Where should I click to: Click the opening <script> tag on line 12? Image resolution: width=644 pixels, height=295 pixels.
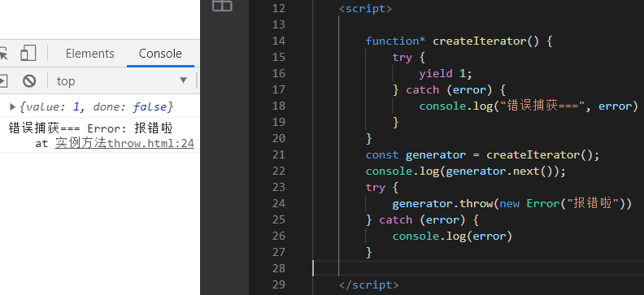(366, 9)
